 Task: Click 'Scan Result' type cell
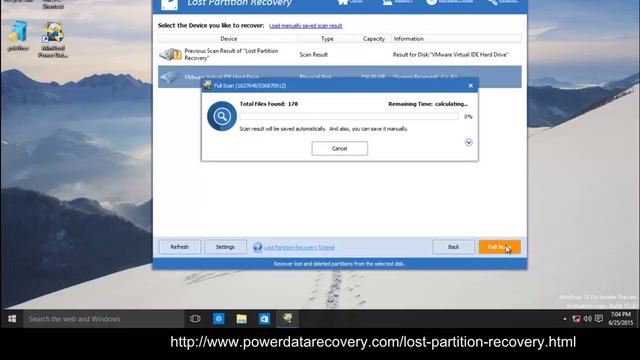point(313,55)
